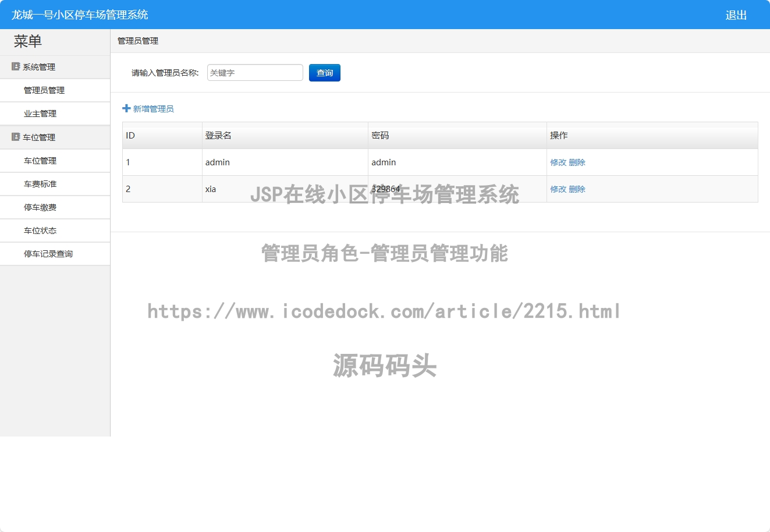Click 删除 for the xia row
The image size is (770, 532).
(577, 189)
